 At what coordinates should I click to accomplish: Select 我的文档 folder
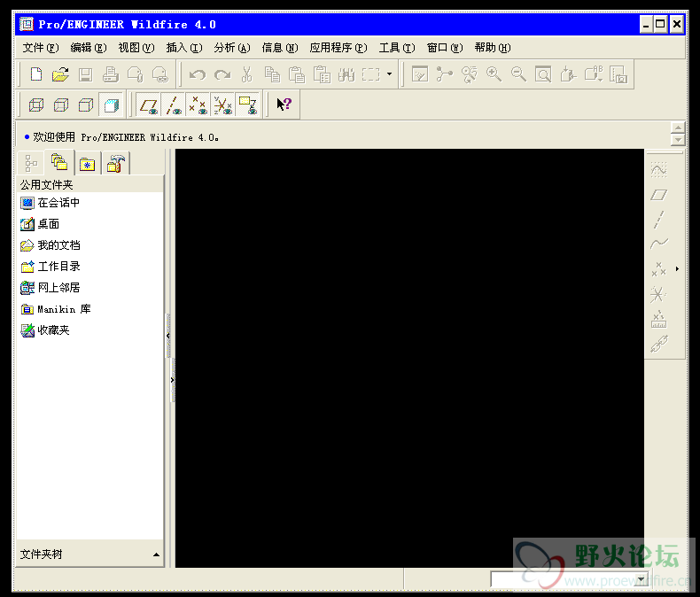click(x=50, y=245)
